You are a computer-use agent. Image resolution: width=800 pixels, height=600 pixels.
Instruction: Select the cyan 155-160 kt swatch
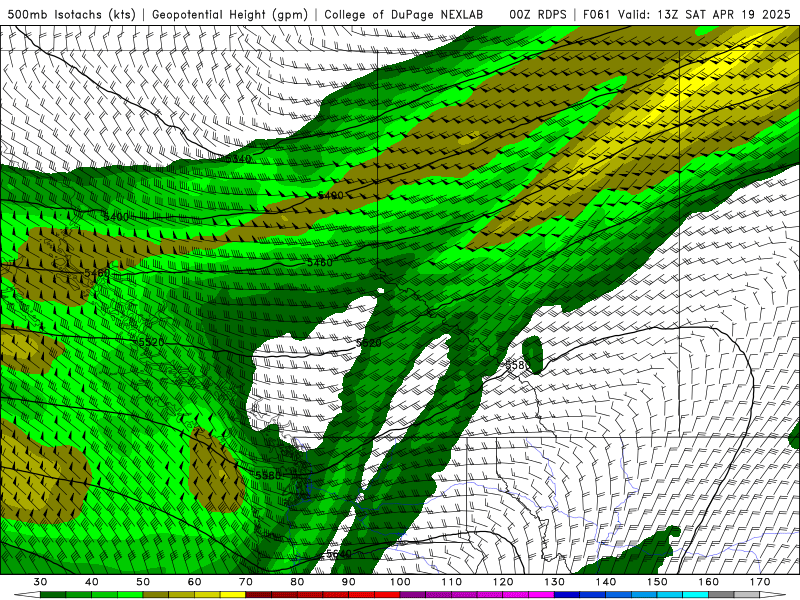pos(695,595)
